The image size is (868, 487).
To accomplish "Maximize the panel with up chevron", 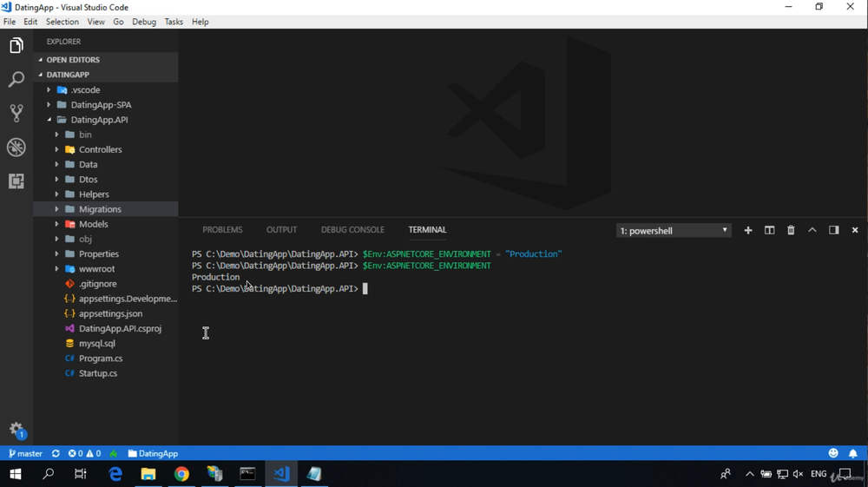I will coord(812,230).
